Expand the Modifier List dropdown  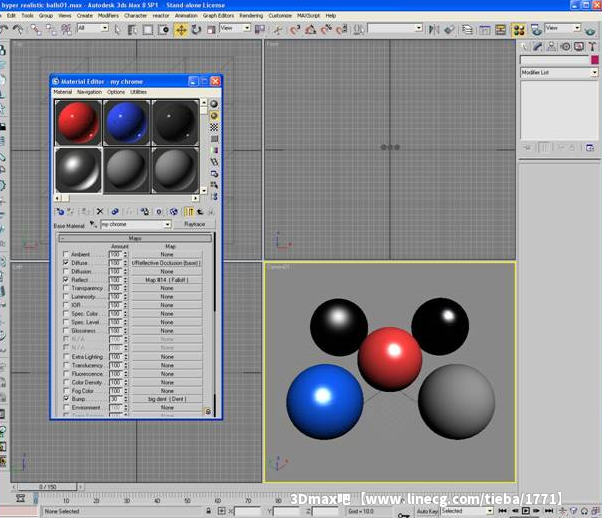pos(559,72)
